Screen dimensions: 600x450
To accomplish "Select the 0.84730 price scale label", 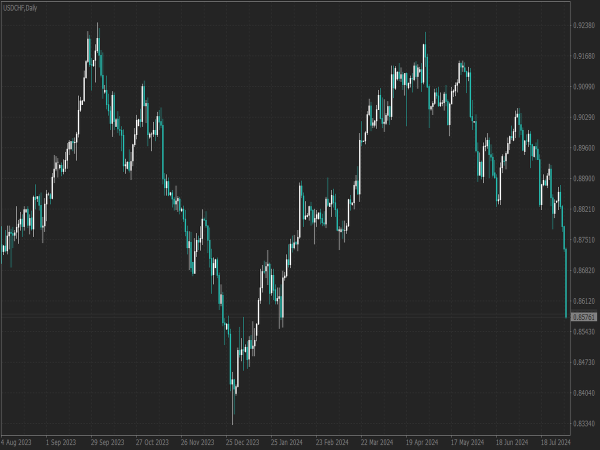I will click(x=584, y=362).
